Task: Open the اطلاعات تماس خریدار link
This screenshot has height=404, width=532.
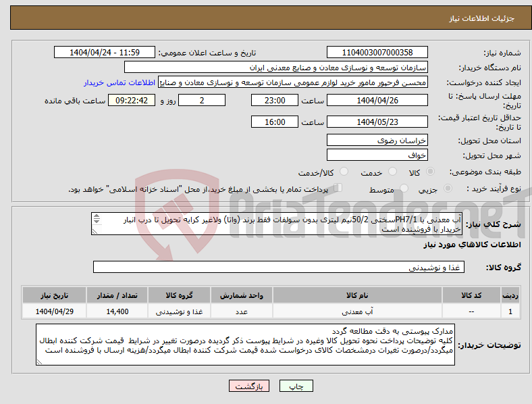Action: tap(119, 82)
